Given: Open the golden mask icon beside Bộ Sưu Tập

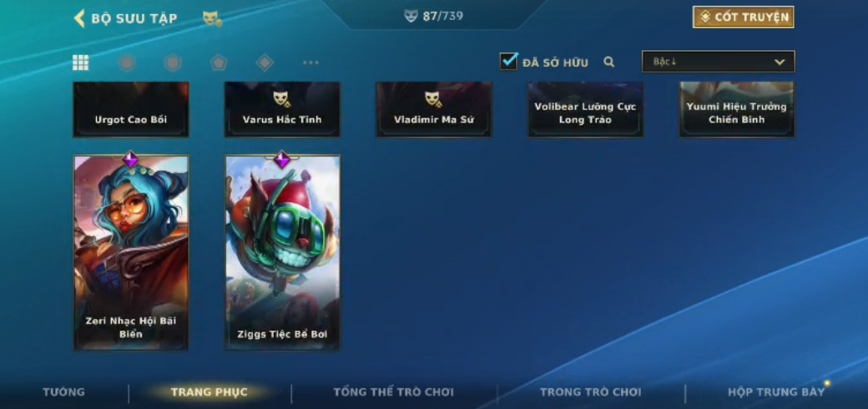Looking at the screenshot, I should point(212,19).
